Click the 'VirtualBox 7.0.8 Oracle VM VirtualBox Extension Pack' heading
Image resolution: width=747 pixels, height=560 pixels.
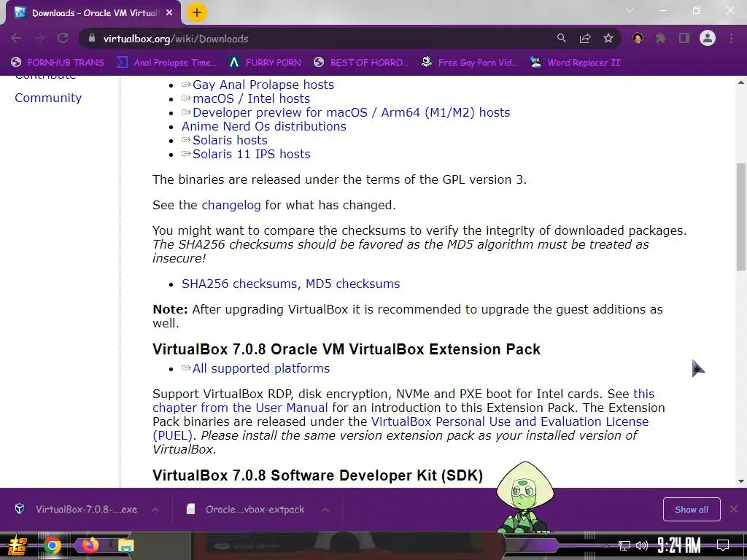[x=347, y=349]
